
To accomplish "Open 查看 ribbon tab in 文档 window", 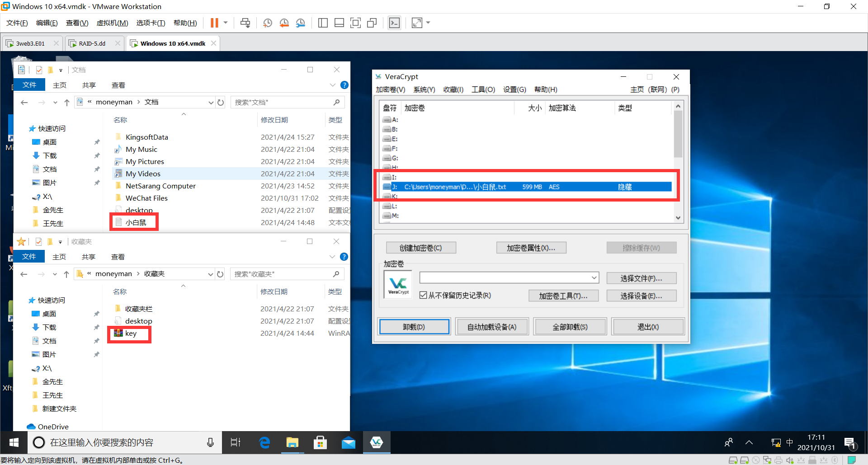I will tap(118, 85).
